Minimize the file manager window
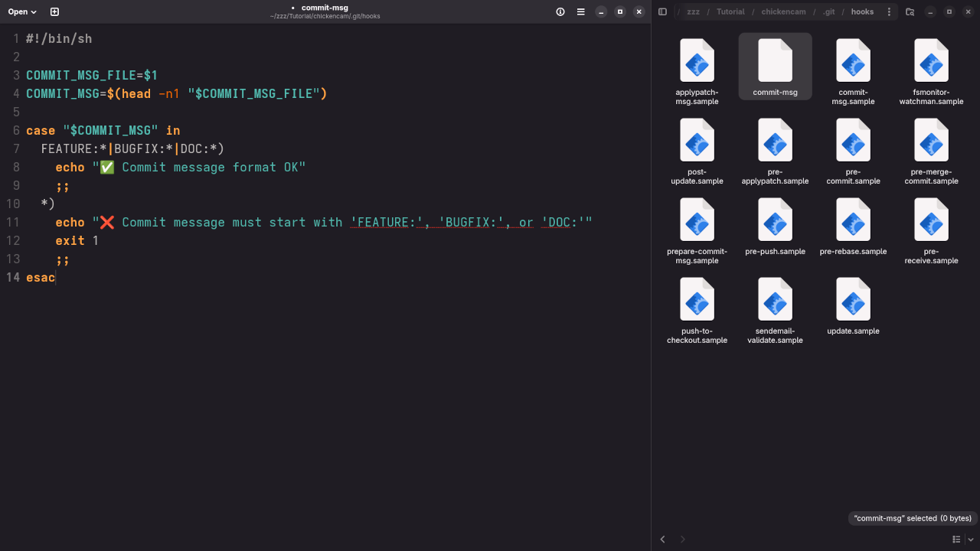Viewport: 980px width, 551px height. tap(930, 11)
